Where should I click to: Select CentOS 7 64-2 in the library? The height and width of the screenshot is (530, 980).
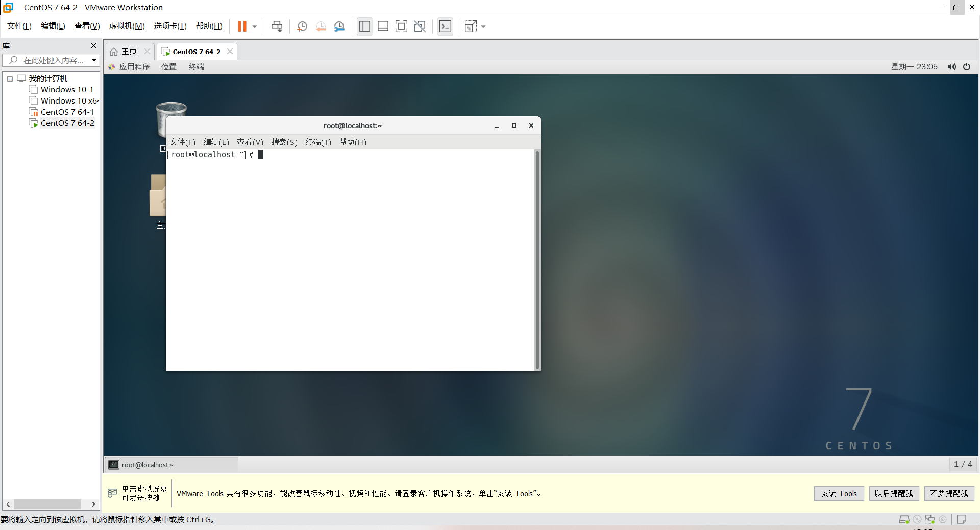click(62, 123)
